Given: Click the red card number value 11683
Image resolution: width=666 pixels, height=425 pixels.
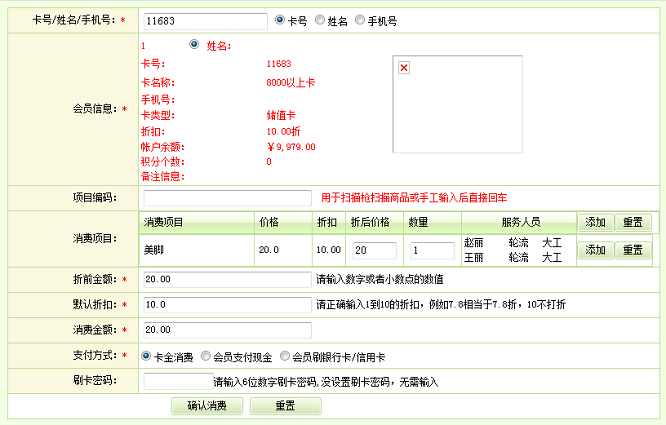Looking at the screenshot, I should (279, 64).
